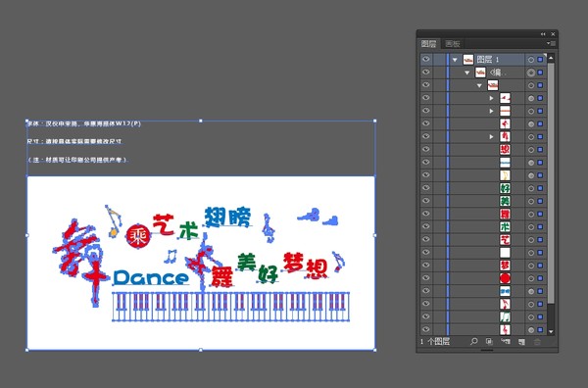Select the 图层 tab
Image resolution: width=588 pixels, height=388 pixels.
tap(428, 44)
